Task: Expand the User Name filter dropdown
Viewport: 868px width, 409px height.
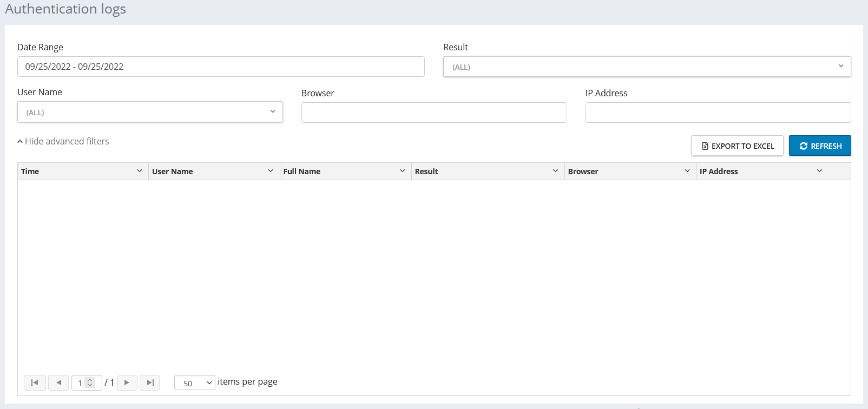Action: pyautogui.click(x=150, y=112)
